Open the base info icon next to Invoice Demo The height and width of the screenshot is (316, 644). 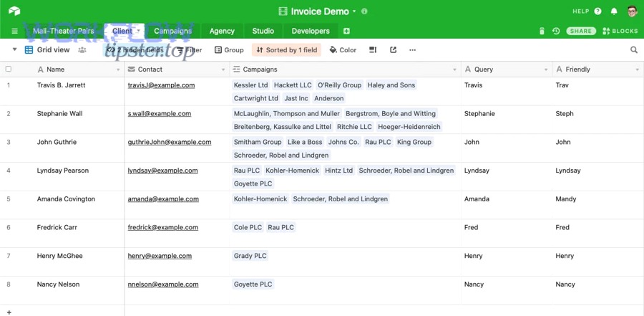pyautogui.click(x=364, y=11)
